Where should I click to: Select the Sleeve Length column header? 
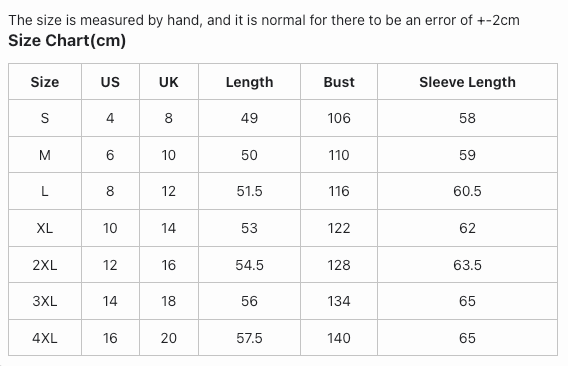(x=467, y=82)
